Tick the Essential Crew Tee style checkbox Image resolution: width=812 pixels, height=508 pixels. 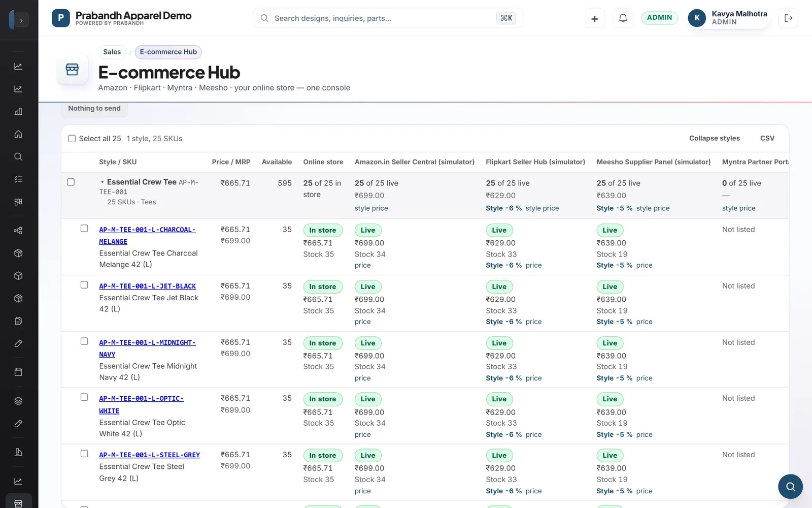[x=71, y=182]
